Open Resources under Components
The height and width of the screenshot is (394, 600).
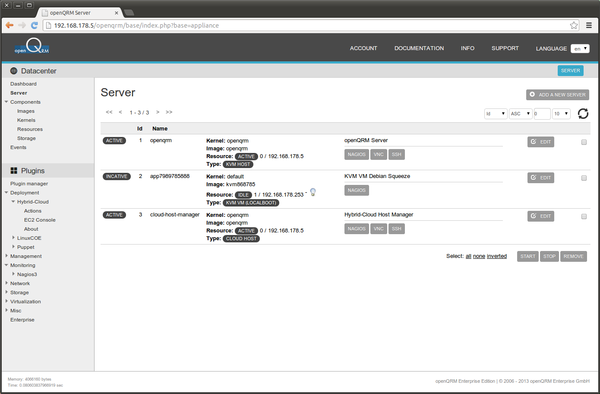click(x=30, y=129)
